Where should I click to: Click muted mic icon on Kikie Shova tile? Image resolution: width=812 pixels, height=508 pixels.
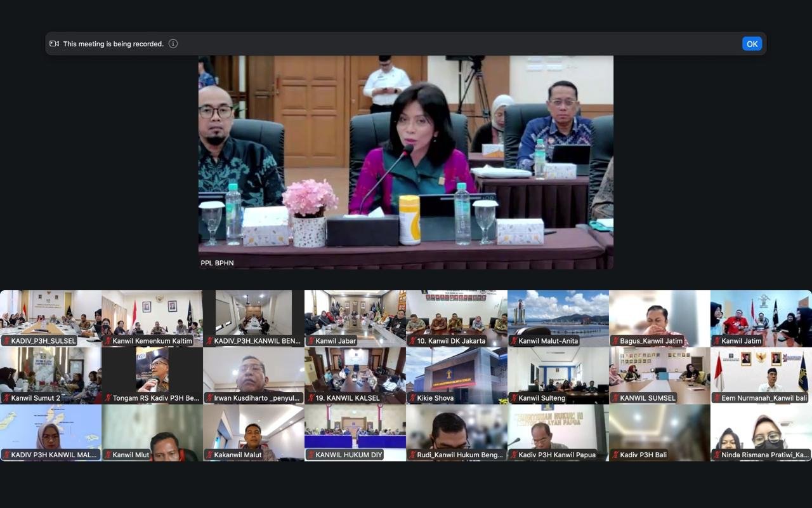pyautogui.click(x=412, y=398)
